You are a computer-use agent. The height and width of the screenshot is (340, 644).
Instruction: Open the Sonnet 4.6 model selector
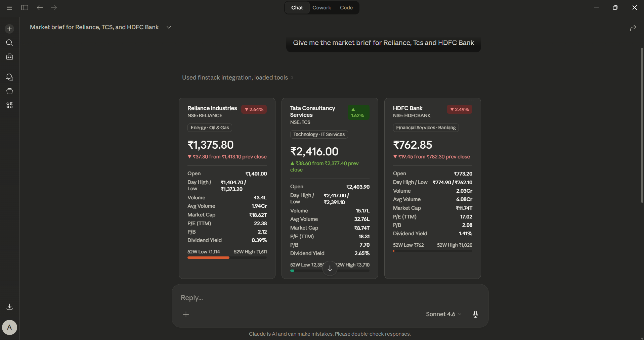[443, 314]
